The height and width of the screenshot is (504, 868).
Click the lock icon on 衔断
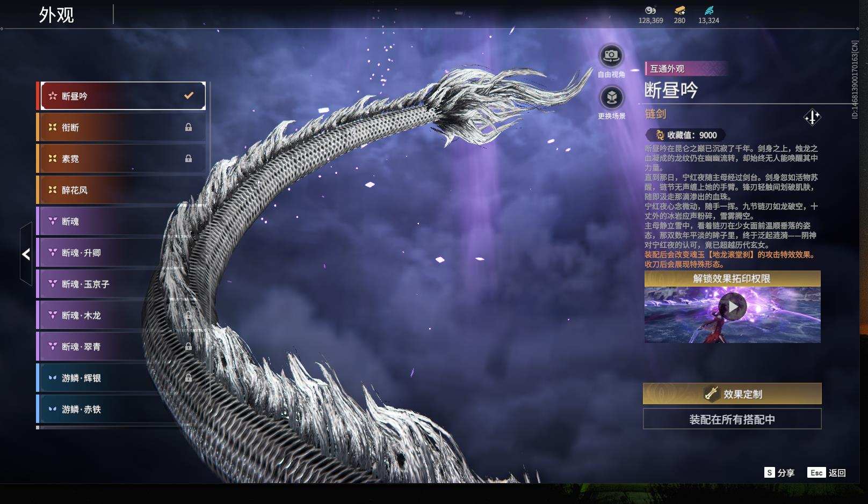coord(189,127)
